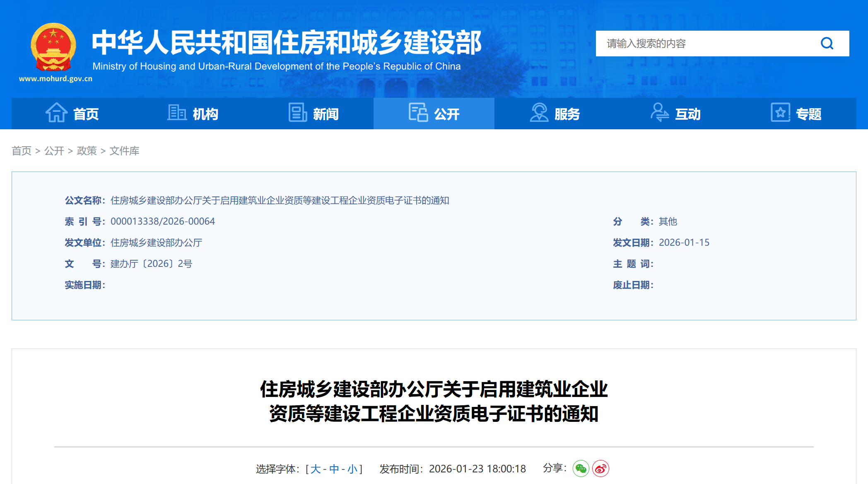Return home via the 首页 breadcrumb
This screenshot has width=868, height=484.
22,151
